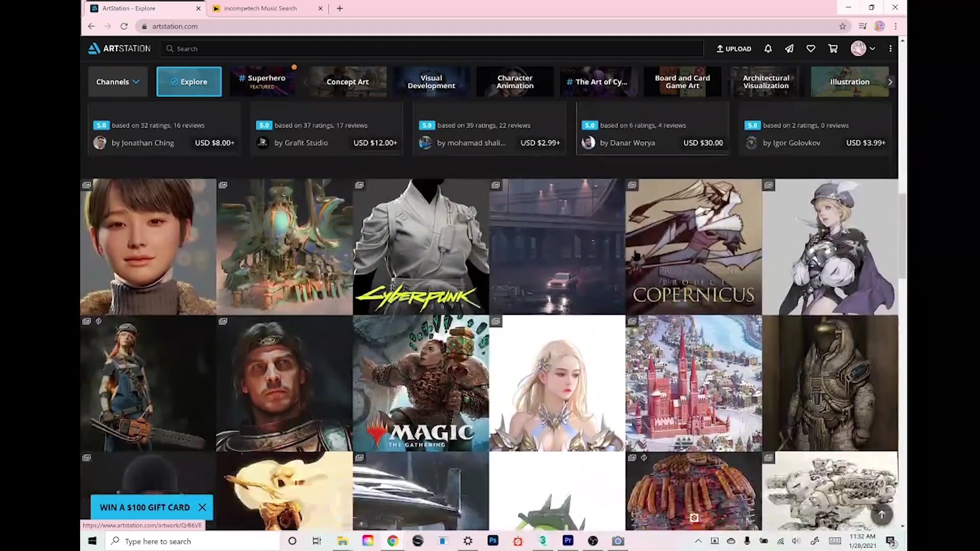The image size is (980, 551).
Task: Select the Explore channel
Action: click(x=189, y=82)
